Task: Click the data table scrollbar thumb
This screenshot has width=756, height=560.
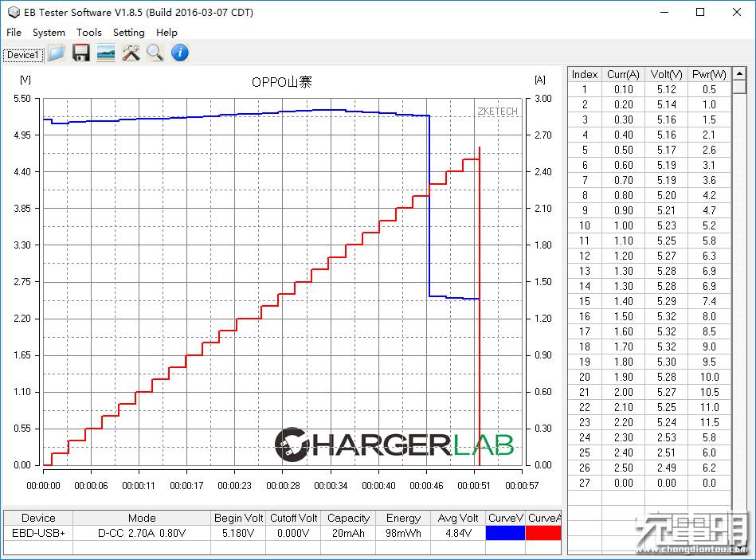Action: (738, 88)
